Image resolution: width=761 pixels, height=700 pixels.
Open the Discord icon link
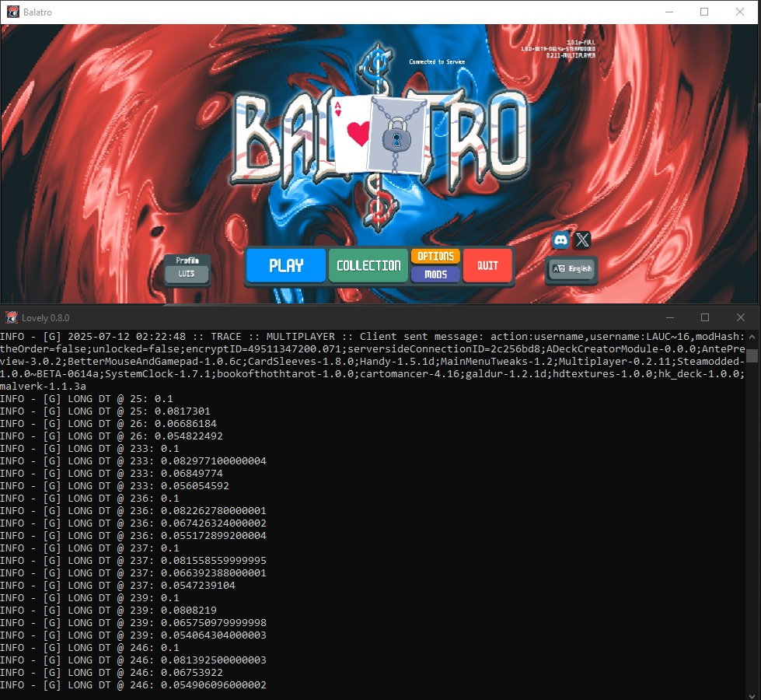tap(561, 240)
